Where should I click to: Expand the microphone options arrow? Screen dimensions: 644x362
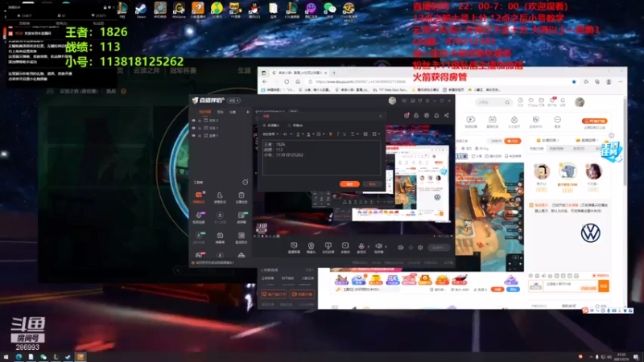click(x=368, y=246)
